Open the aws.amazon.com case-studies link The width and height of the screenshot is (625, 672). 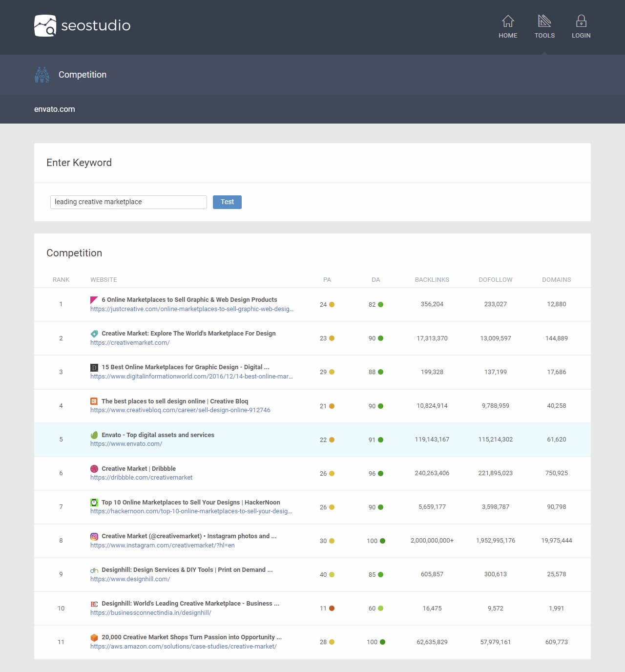183,647
